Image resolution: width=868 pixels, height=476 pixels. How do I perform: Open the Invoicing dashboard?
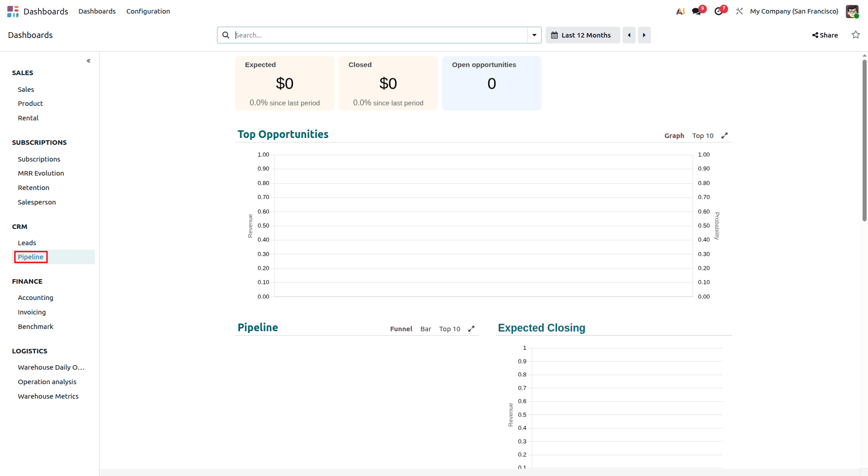tap(32, 312)
